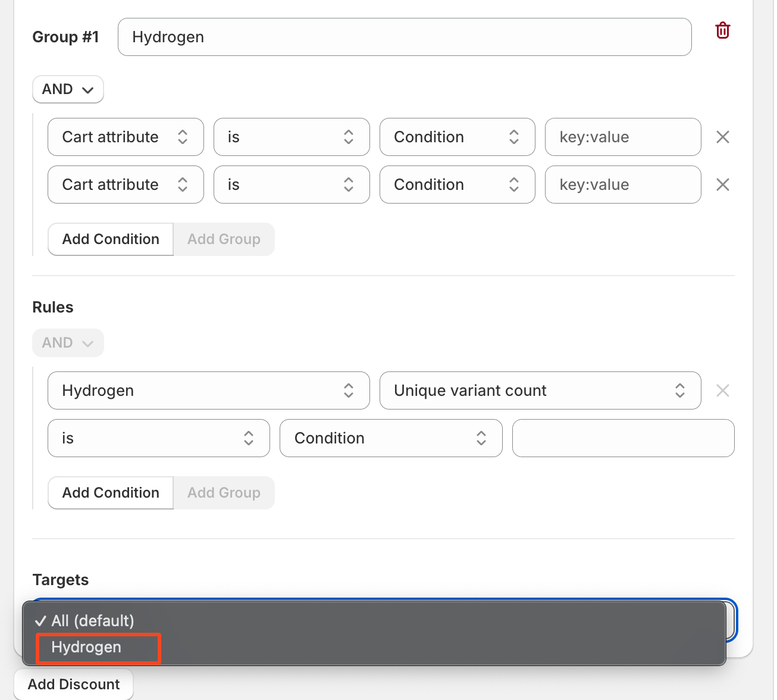777x700 pixels.
Task: Open first row Cart attribute dropdown
Action: tap(126, 137)
